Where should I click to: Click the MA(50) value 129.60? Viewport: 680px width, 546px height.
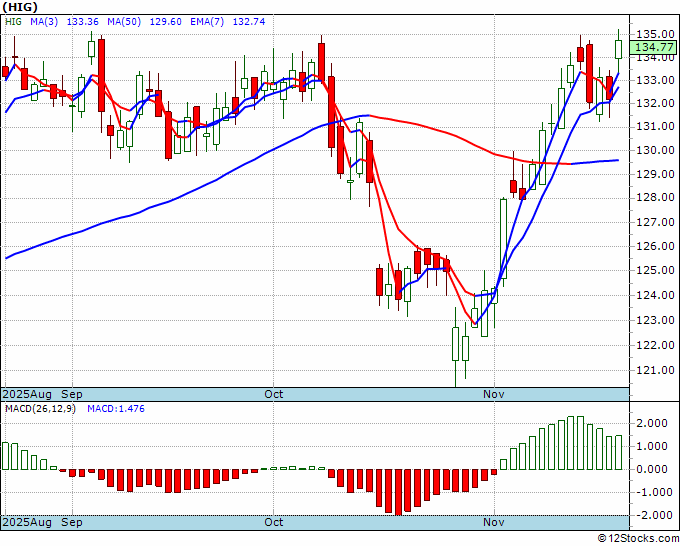pyautogui.click(x=165, y=21)
